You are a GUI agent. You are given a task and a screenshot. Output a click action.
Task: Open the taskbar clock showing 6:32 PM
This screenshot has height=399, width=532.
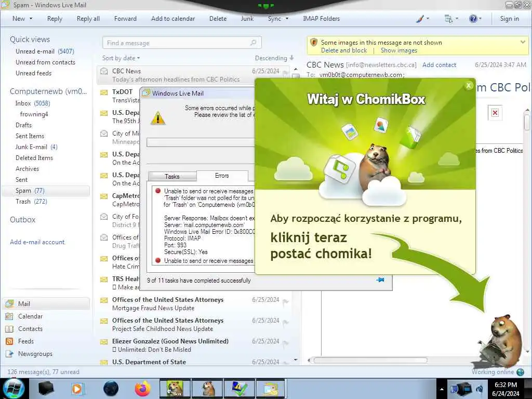506,389
